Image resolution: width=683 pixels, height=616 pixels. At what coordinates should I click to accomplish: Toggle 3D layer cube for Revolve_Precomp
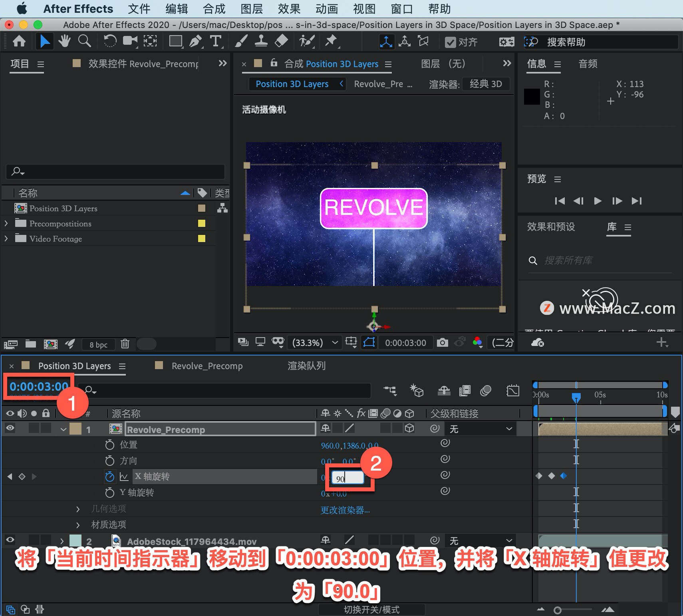[409, 428]
